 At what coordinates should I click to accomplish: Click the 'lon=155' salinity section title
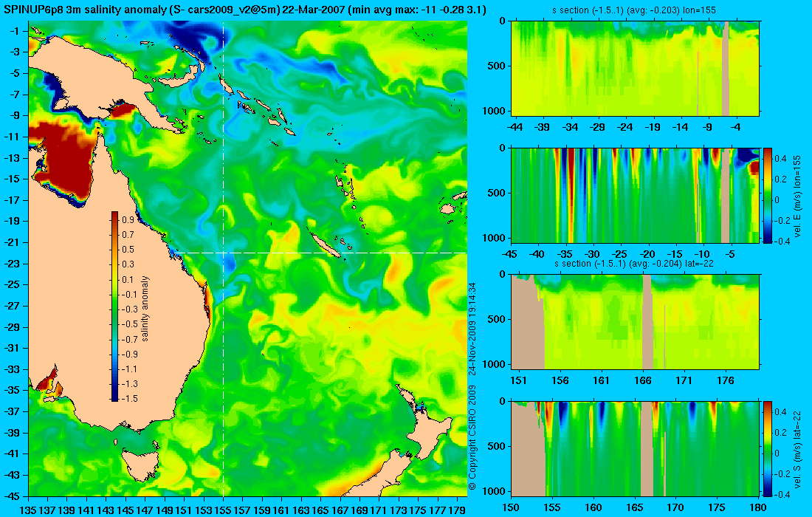click(x=636, y=10)
